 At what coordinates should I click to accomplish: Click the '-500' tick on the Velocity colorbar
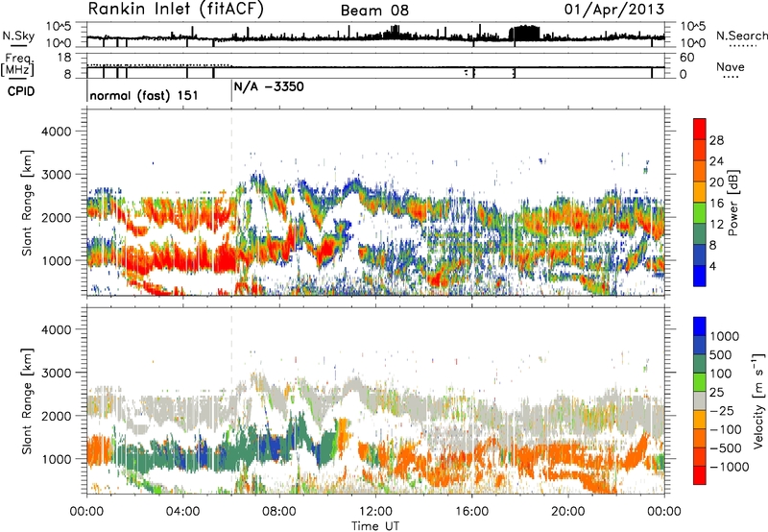[x=725, y=447]
